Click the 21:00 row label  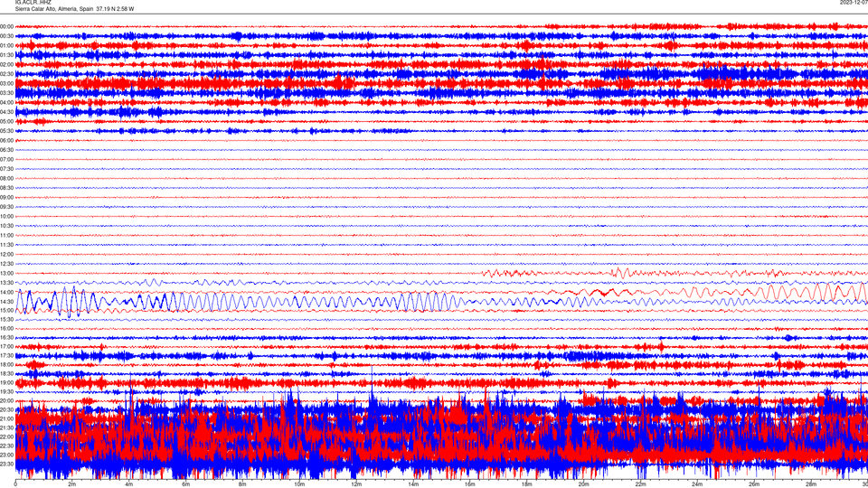[x=6, y=418]
